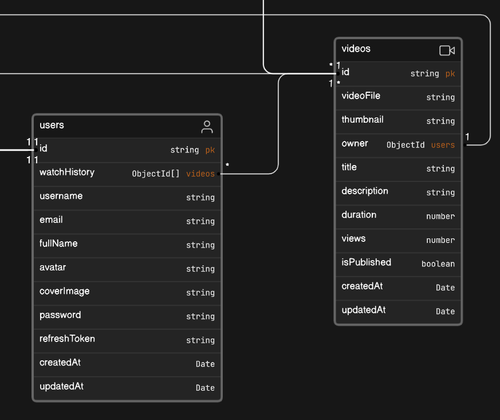This screenshot has height=420, width=500.
Task: Click connector endpoint at videos owner right edge
Action: [464, 145]
